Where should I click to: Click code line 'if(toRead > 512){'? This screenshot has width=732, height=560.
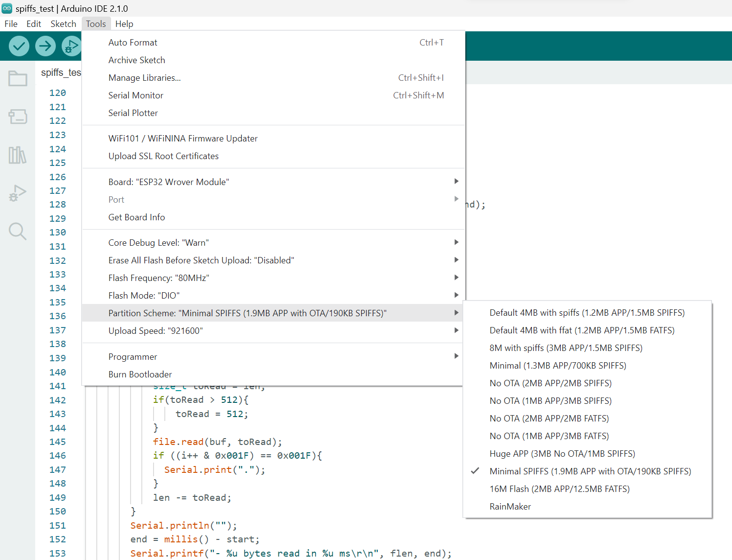click(201, 400)
